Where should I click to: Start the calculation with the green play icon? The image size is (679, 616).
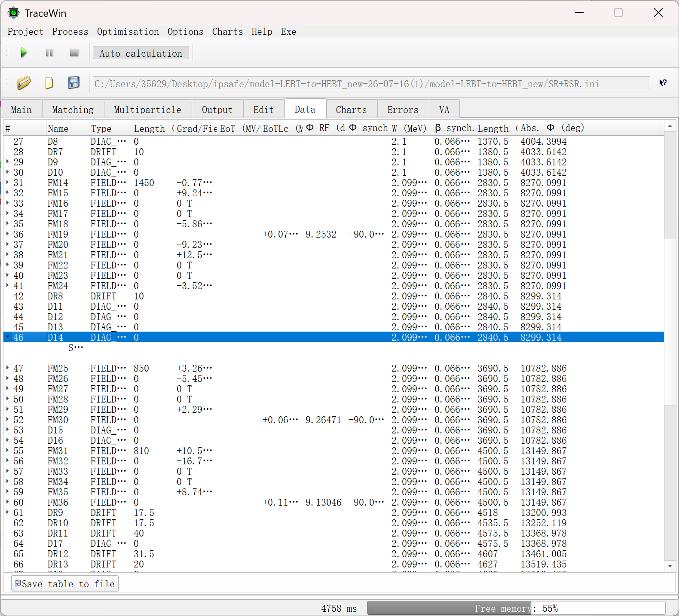pyautogui.click(x=24, y=53)
